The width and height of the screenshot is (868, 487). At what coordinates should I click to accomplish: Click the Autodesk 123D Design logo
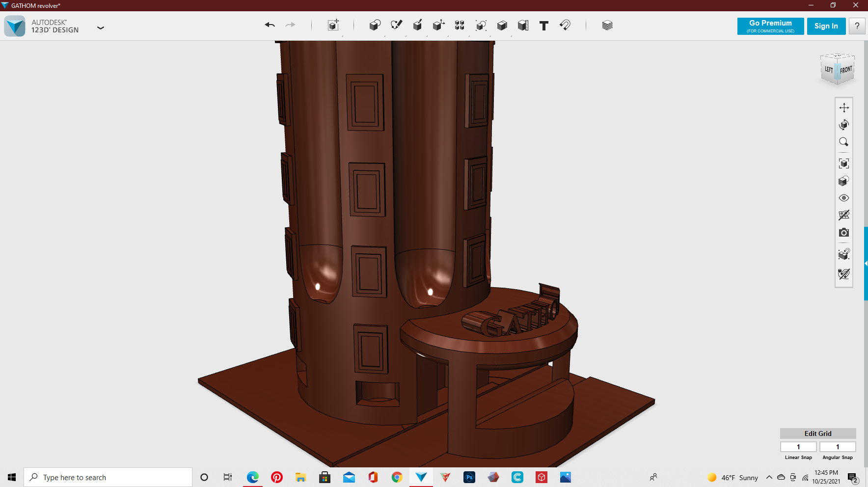(15, 26)
